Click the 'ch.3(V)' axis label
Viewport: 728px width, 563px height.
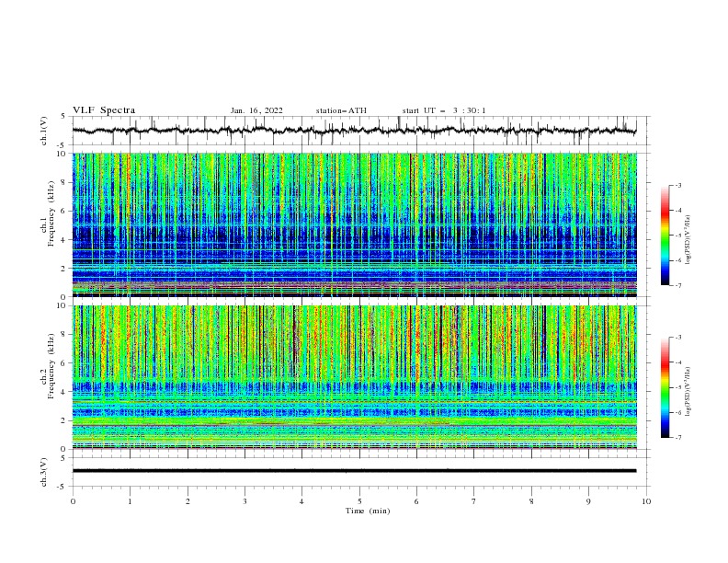tap(44, 472)
